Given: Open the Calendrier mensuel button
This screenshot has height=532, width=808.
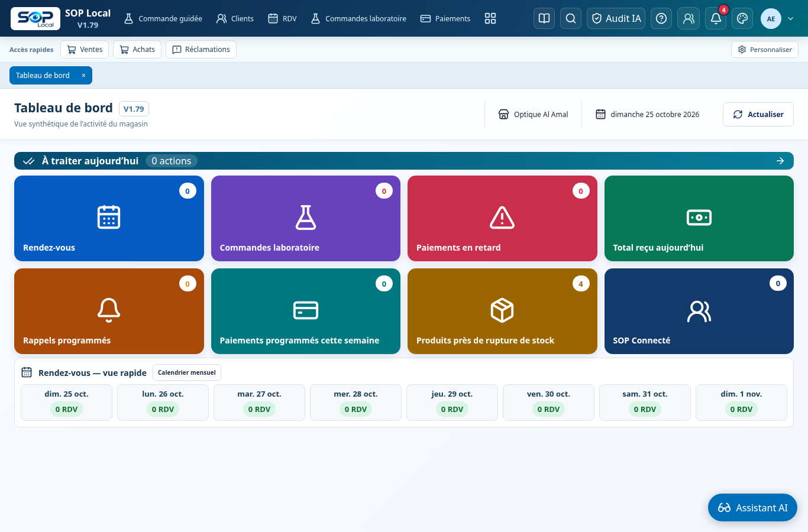Looking at the screenshot, I should click(x=187, y=372).
